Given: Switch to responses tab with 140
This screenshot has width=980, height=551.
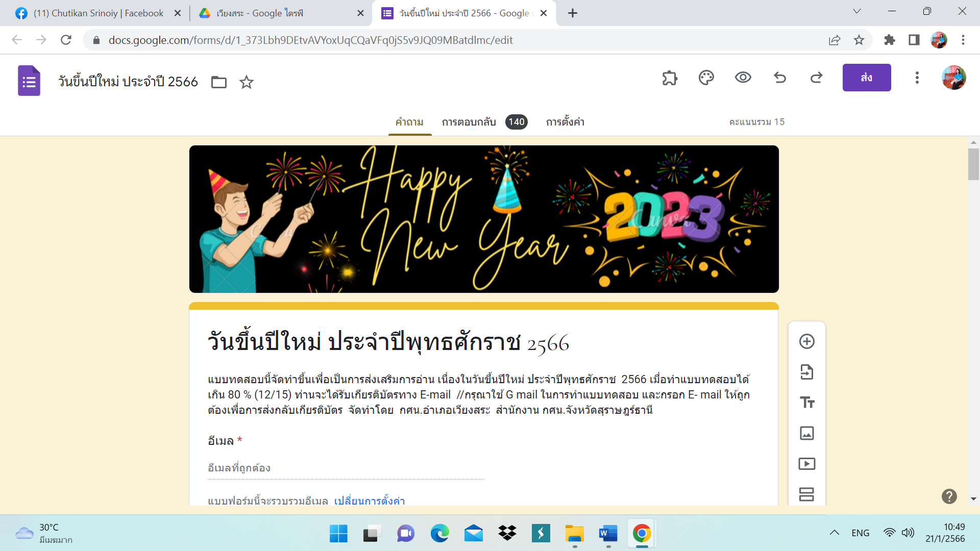Looking at the screenshot, I should click(484, 122).
